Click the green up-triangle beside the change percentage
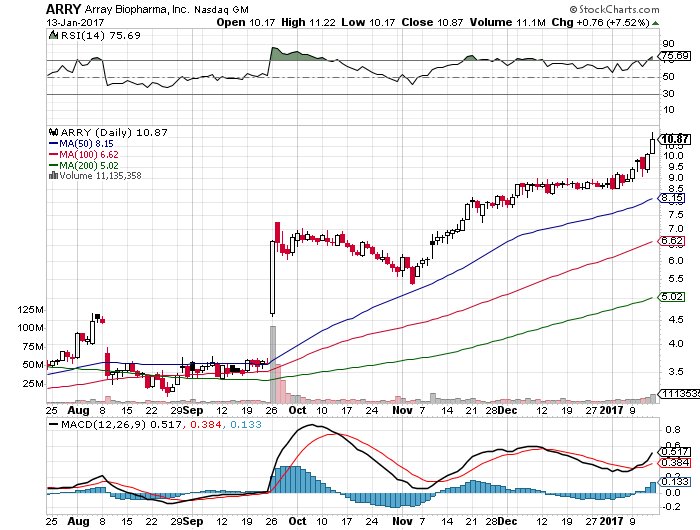This screenshot has width=700, height=530. [x=655, y=23]
